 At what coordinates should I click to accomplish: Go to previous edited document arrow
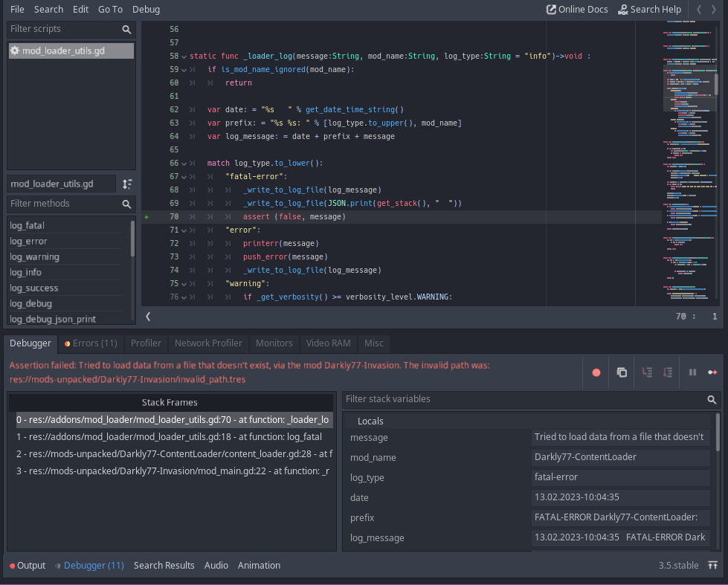tap(699, 10)
